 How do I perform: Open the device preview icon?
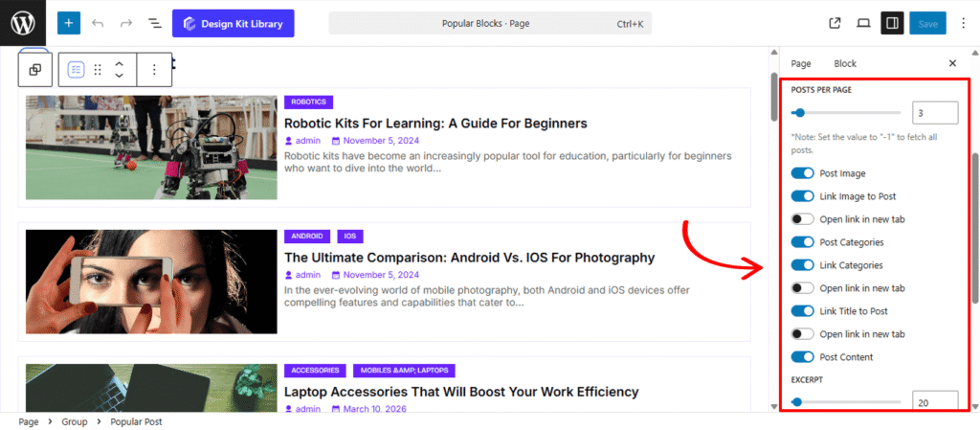(x=863, y=23)
